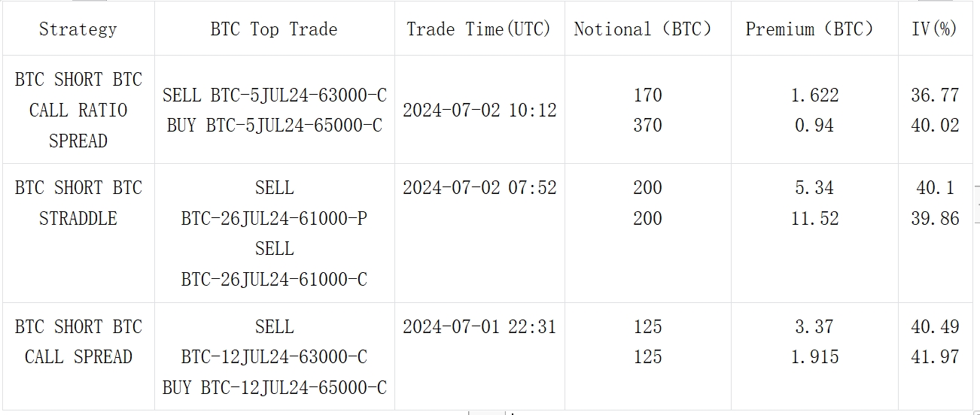Image resolution: width=980 pixels, height=415 pixels.
Task: Click the Premium (BTC) column header
Action: [810, 29]
